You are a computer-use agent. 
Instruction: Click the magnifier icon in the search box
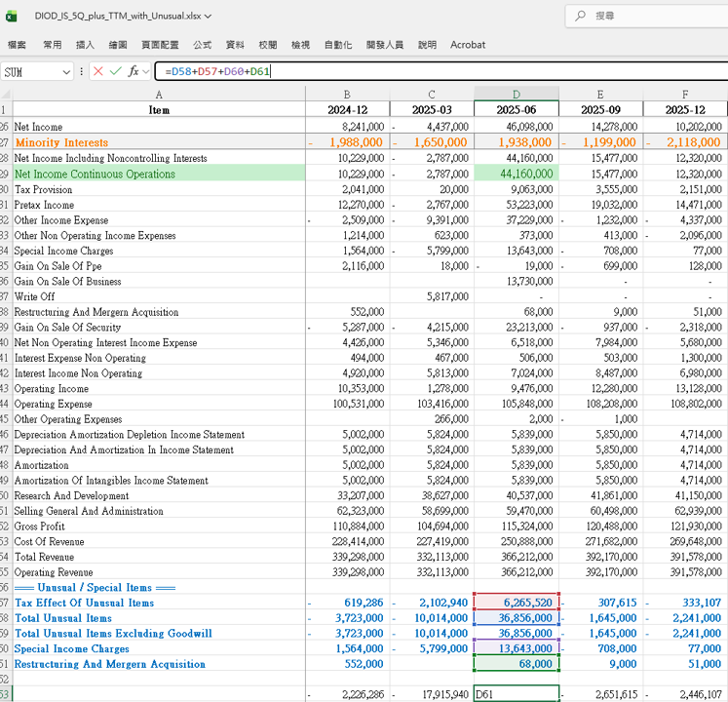(x=581, y=16)
